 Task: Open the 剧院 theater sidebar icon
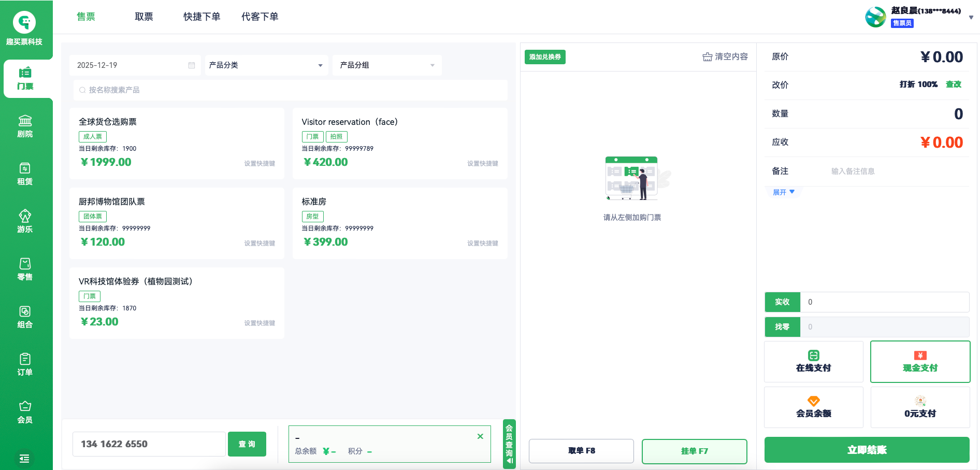[x=25, y=126]
